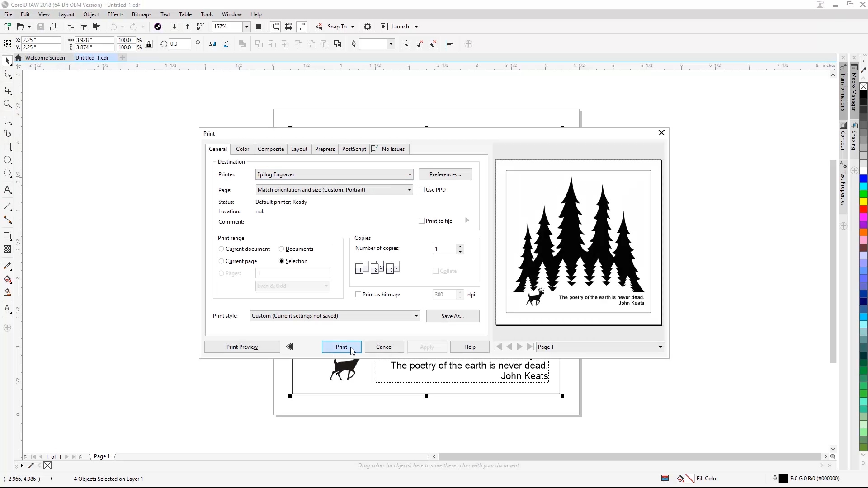
Task: Open the Bitmaps menu
Action: coord(142,14)
